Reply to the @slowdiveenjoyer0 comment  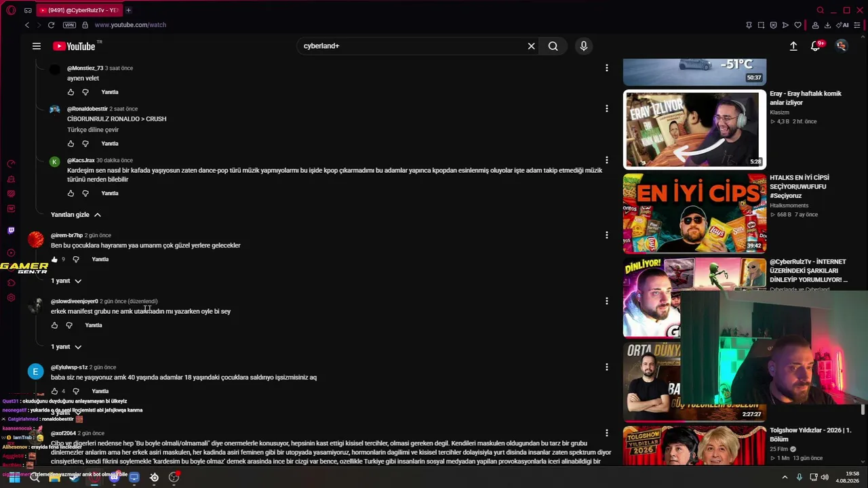(x=94, y=325)
